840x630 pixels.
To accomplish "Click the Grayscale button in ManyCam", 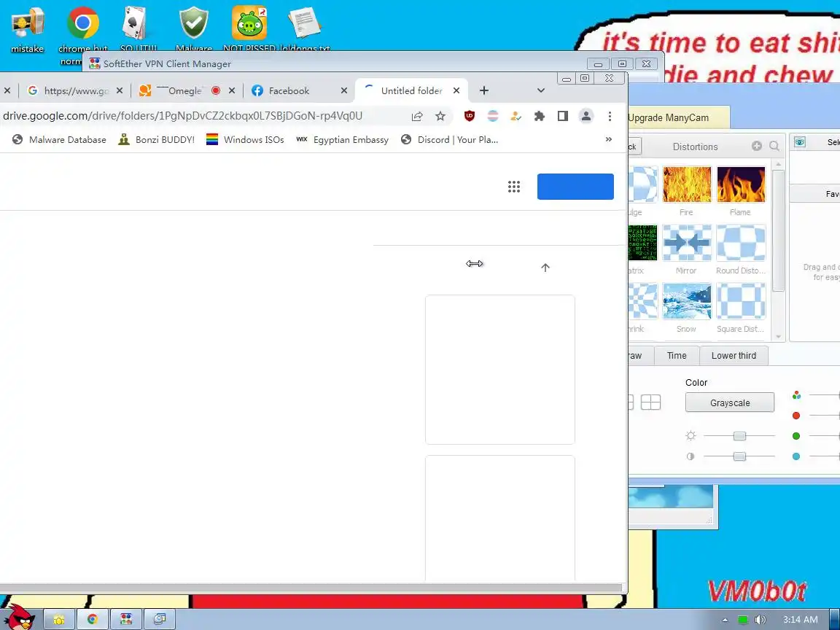I will pos(730,402).
